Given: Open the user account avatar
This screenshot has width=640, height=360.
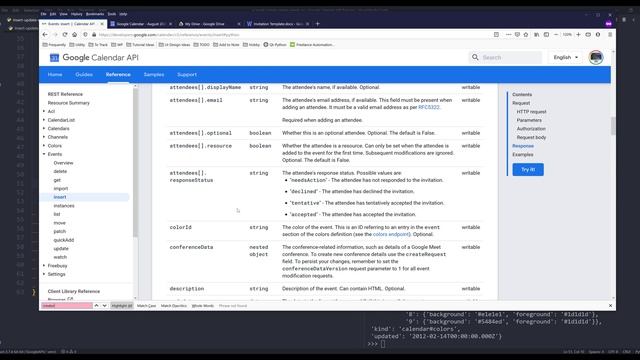Looking at the screenshot, I should coord(596,57).
